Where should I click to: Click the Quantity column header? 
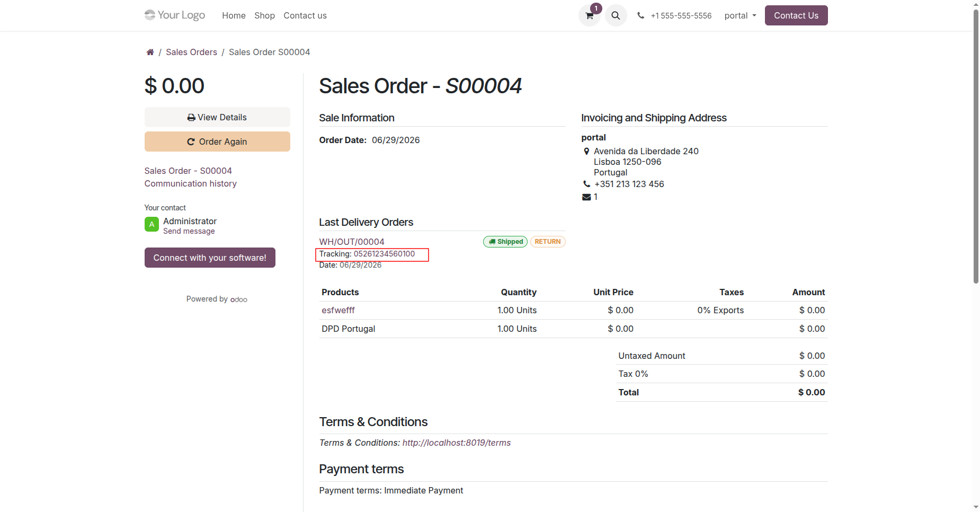[x=519, y=292]
